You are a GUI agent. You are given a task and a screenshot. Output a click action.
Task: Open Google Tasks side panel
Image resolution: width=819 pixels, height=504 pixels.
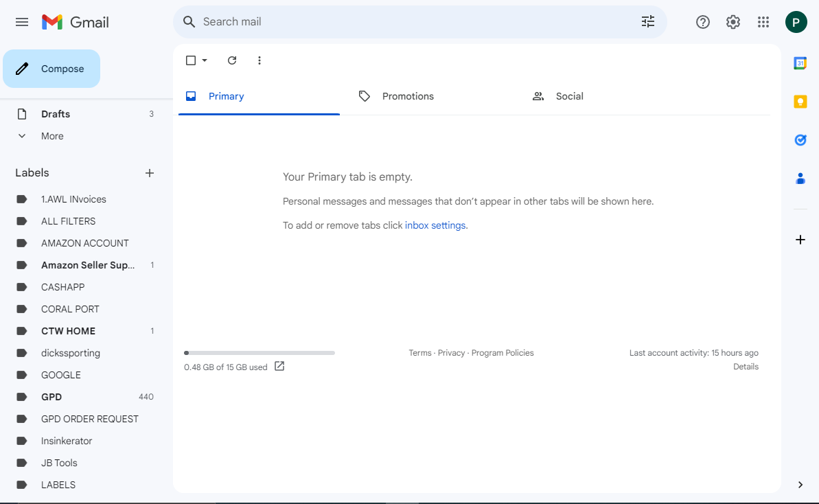(x=800, y=140)
